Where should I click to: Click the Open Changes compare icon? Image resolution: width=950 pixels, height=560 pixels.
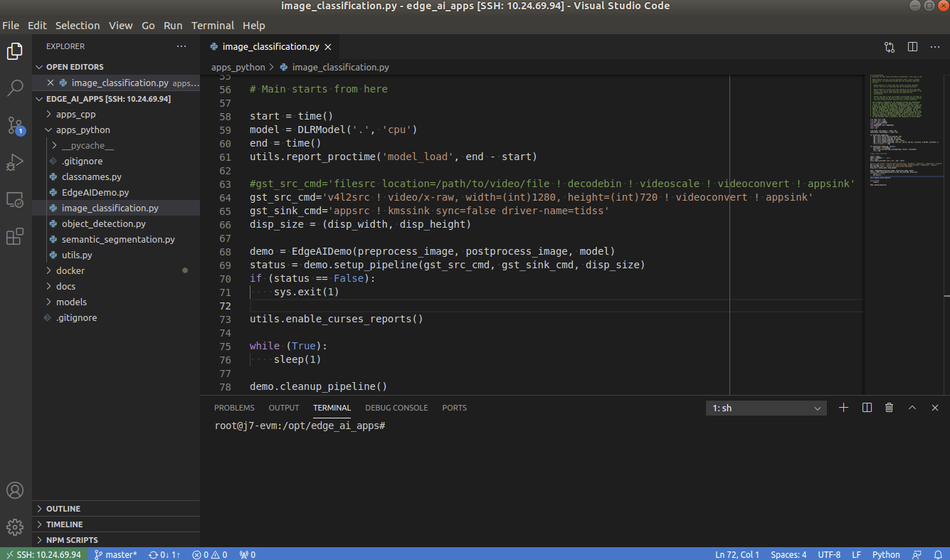click(890, 47)
